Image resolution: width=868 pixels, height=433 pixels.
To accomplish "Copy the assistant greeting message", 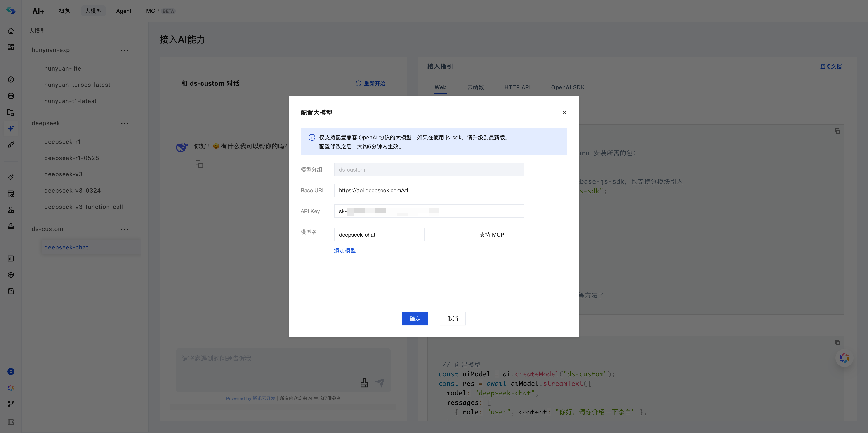I will point(199,164).
